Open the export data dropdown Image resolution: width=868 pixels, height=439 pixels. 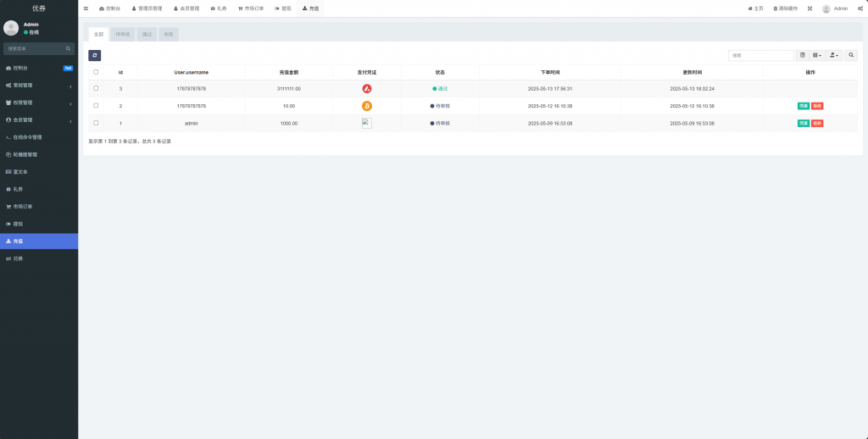[835, 55]
